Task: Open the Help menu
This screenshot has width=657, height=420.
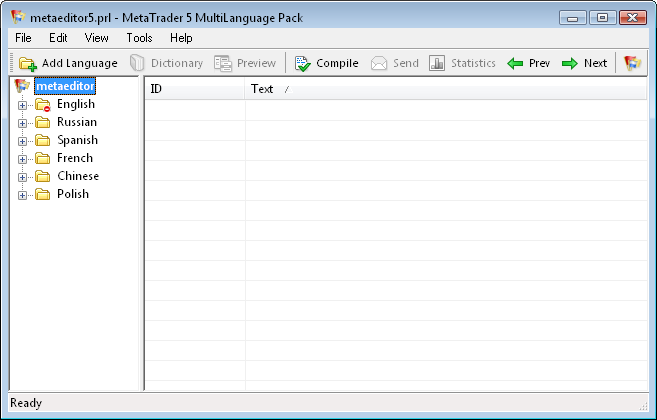Action: click(x=181, y=38)
